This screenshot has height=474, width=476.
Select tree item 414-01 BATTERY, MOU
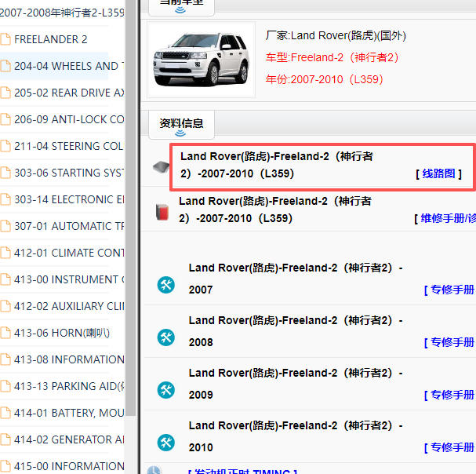(x=69, y=413)
